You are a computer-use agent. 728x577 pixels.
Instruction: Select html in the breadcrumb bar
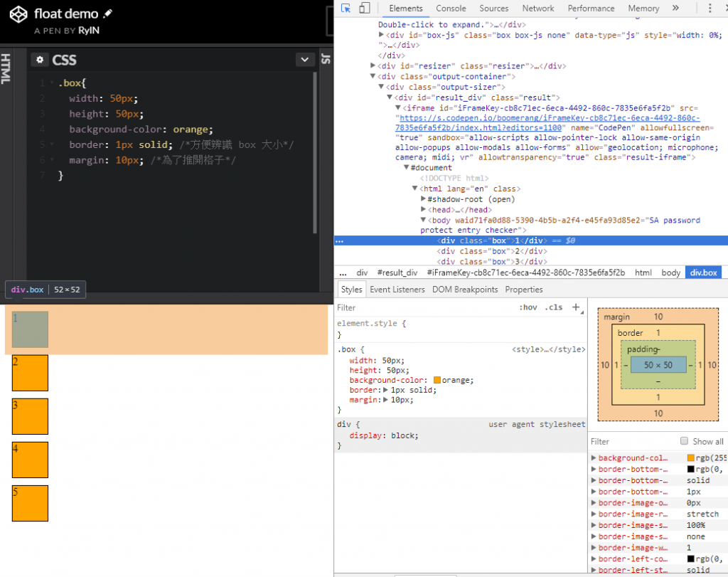643,272
